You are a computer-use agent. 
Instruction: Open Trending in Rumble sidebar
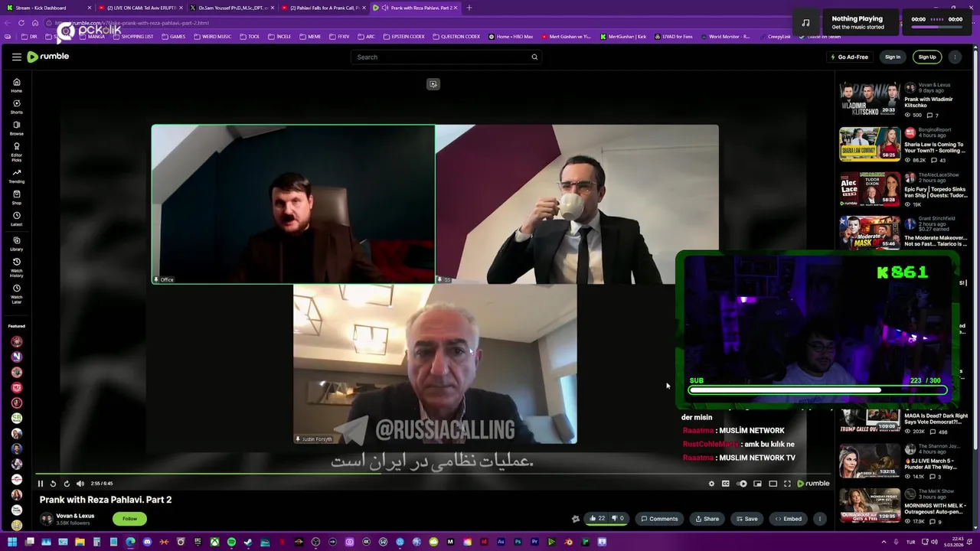coord(16,176)
